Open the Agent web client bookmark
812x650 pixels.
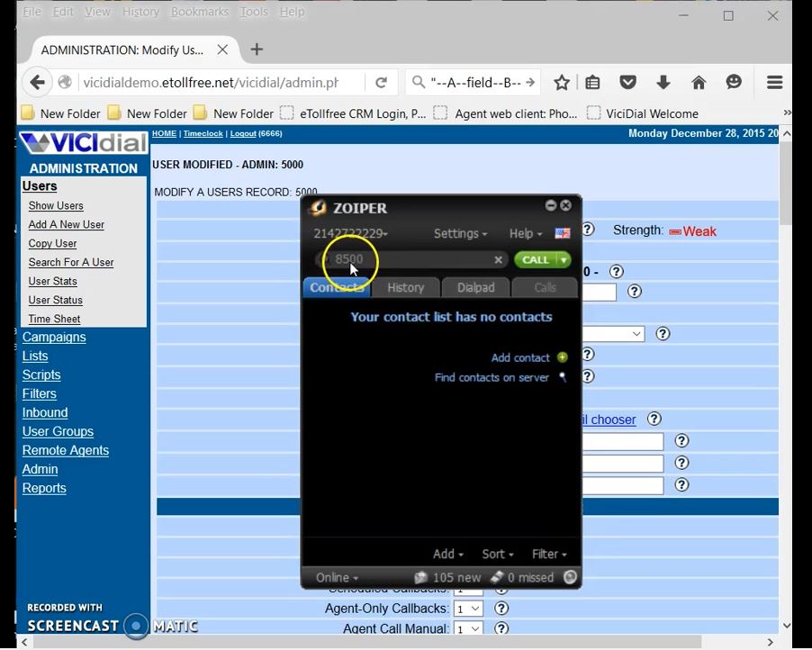tap(505, 113)
